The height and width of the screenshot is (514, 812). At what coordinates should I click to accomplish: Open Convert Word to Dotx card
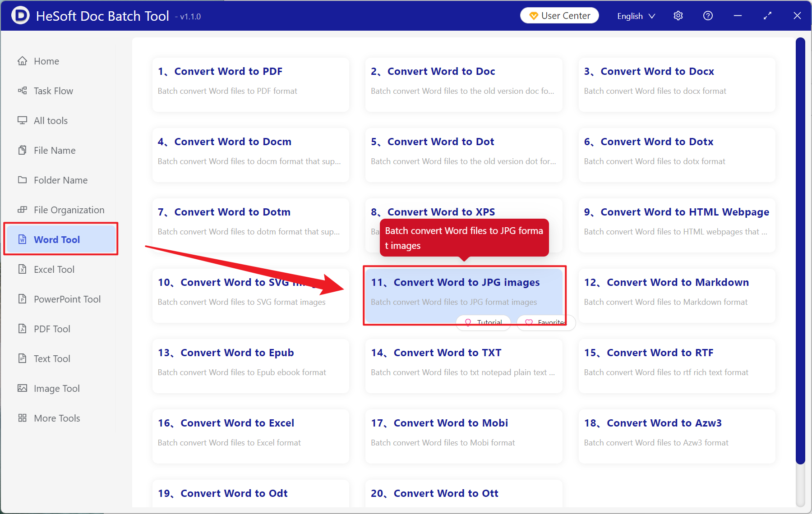(x=677, y=155)
